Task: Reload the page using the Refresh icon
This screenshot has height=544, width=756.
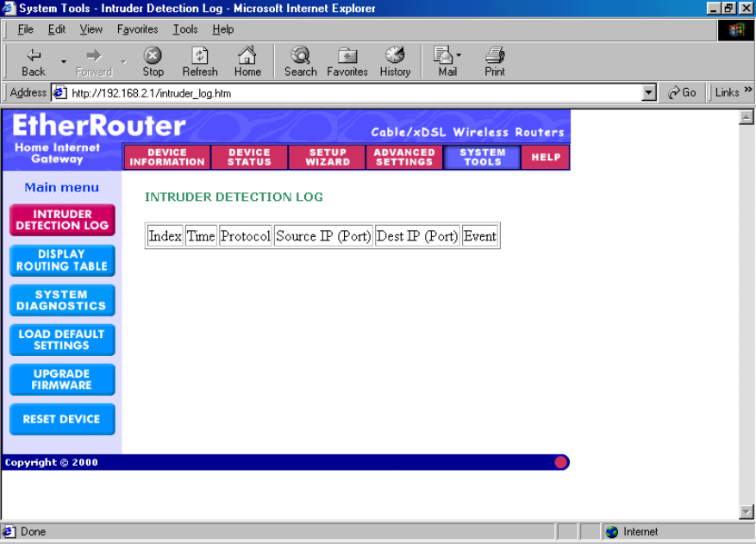Action: pyautogui.click(x=200, y=62)
